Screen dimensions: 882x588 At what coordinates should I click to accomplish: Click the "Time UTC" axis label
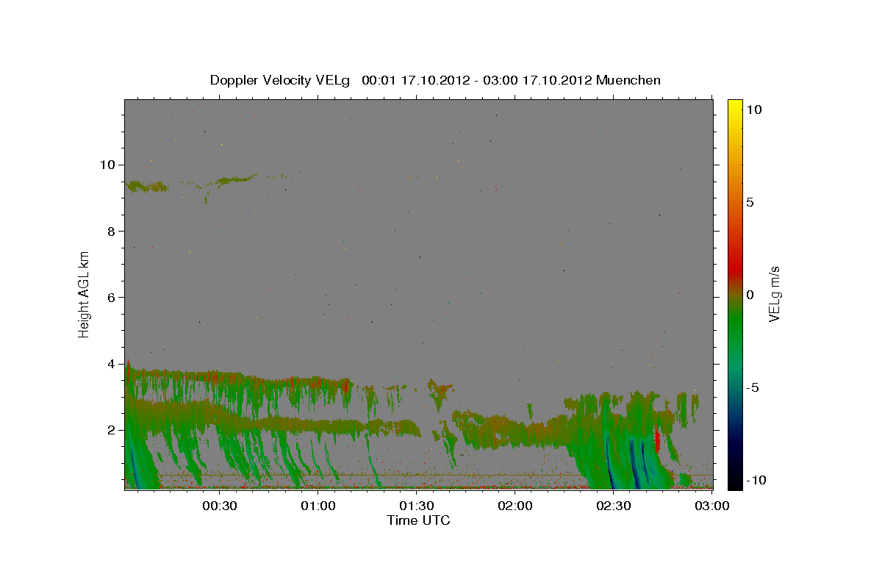tap(418, 520)
